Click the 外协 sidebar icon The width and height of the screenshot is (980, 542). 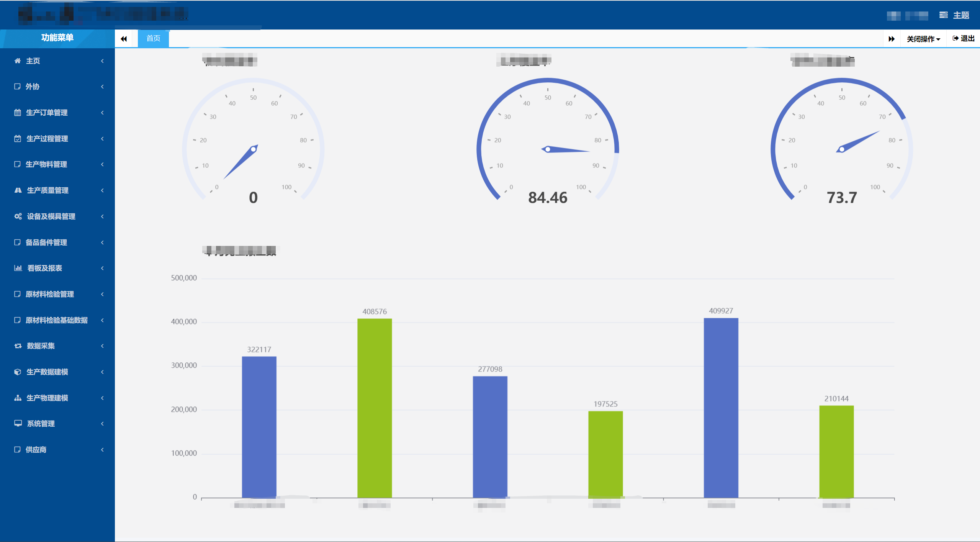pos(17,86)
